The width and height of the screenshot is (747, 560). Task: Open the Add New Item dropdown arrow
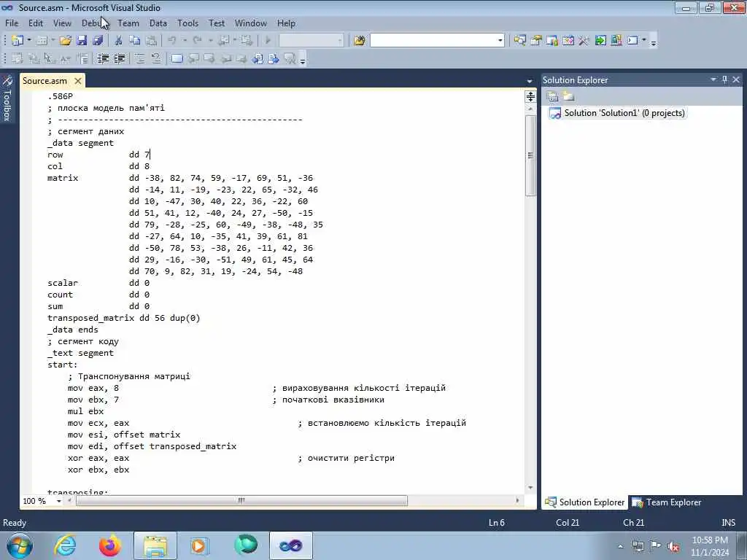[53, 41]
